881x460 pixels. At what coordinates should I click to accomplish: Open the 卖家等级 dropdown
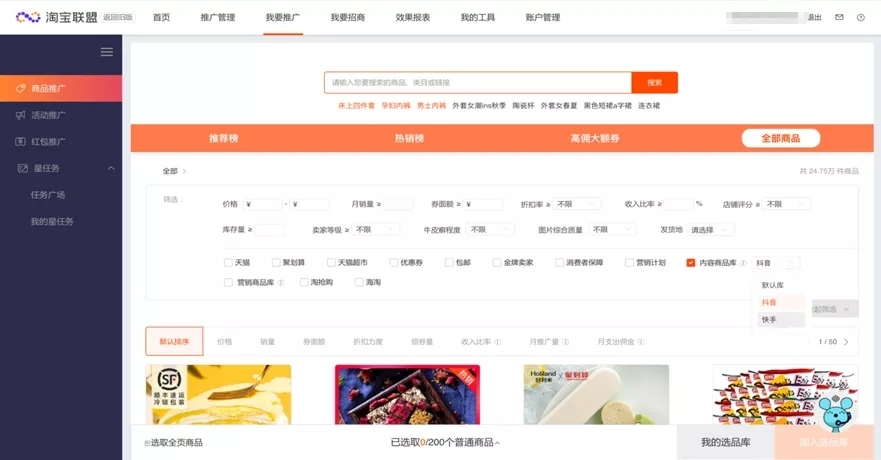[x=375, y=230]
